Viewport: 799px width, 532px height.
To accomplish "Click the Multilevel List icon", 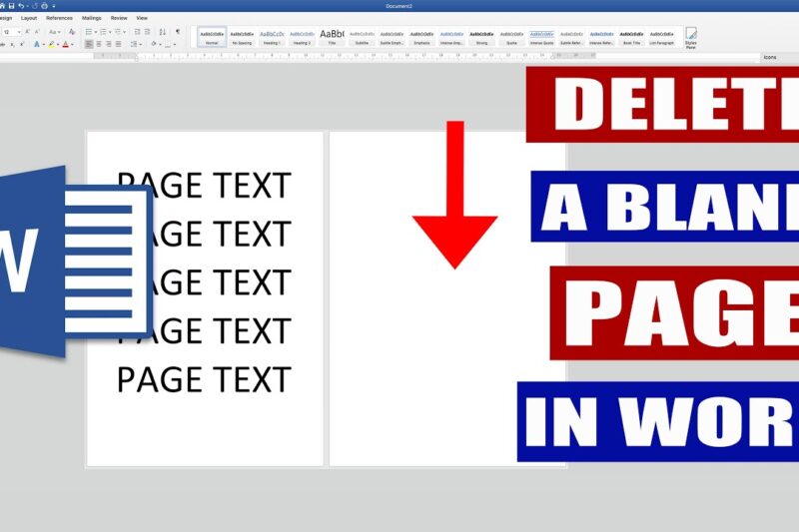I will pyautogui.click(x=118, y=32).
